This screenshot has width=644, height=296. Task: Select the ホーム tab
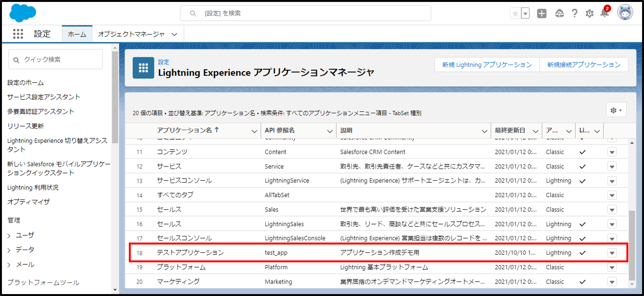click(77, 34)
